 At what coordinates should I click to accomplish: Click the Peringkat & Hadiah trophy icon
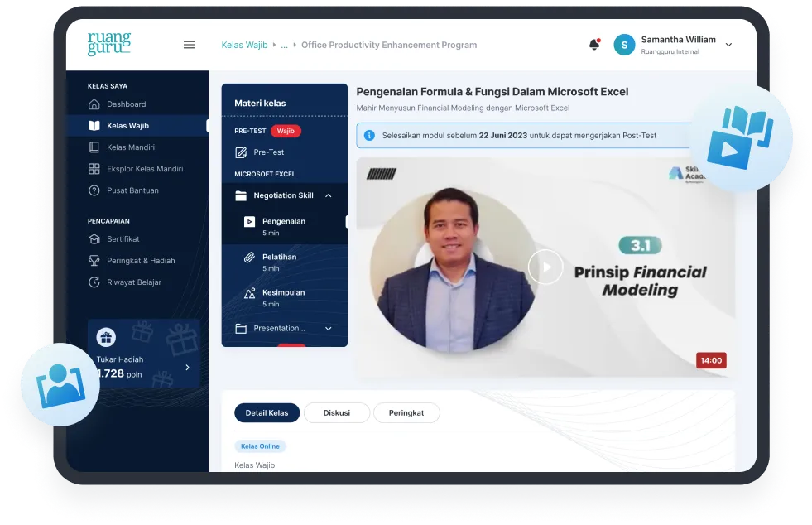click(x=94, y=261)
